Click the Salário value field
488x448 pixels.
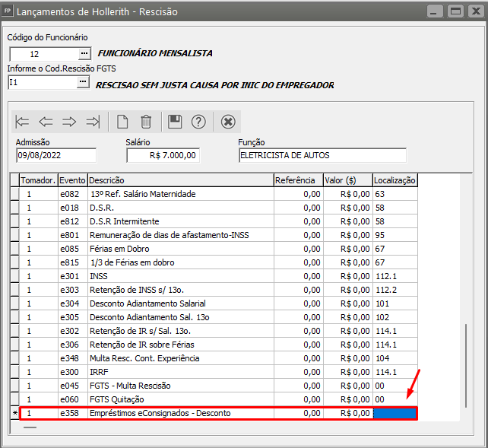tap(163, 155)
